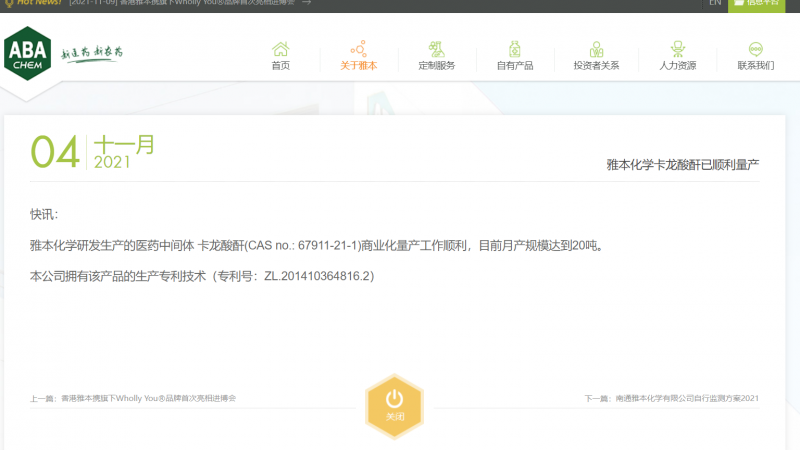
Task: Click the ABA CHEM hexagon logo
Action: click(x=28, y=53)
